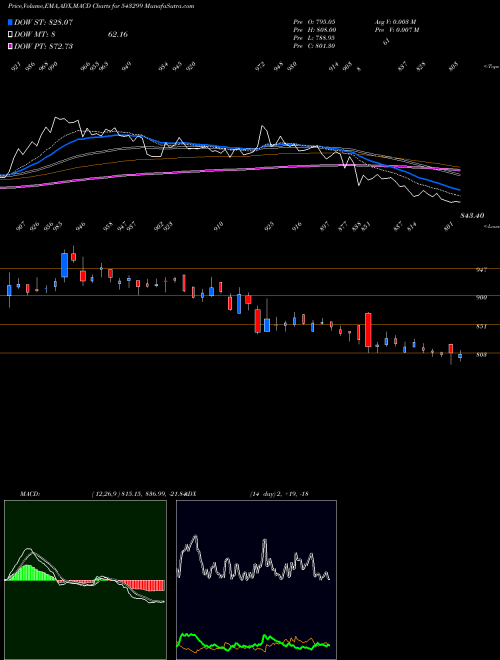Click the MACD (12,26,9) parameter values text

(x=139, y=493)
